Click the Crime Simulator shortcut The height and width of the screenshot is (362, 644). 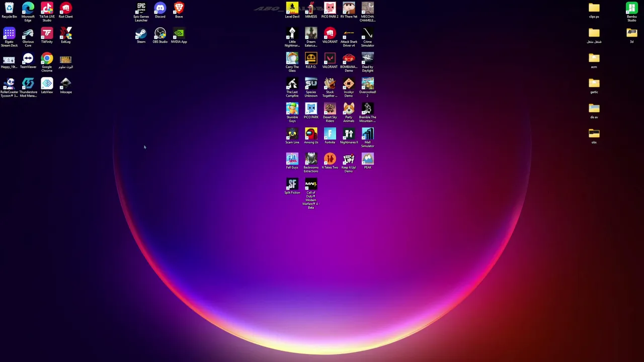[x=368, y=37]
